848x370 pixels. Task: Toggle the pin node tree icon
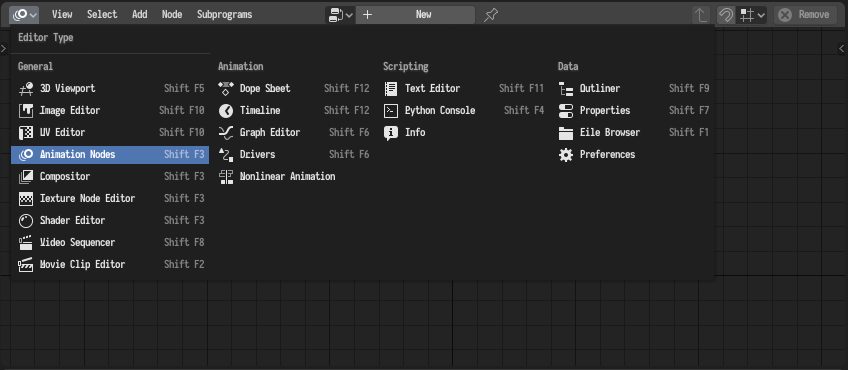click(x=491, y=15)
